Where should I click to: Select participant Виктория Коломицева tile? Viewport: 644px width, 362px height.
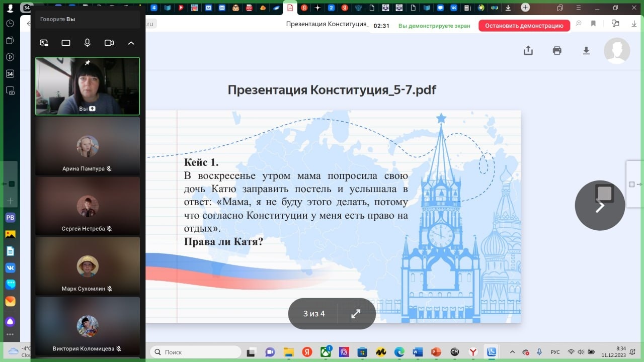point(88,325)
